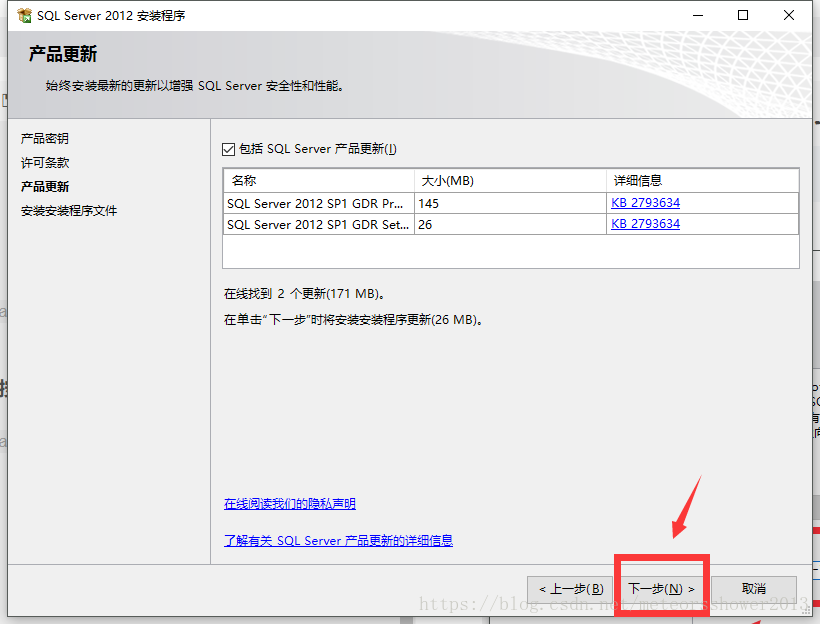The width and height of the screenshot is (820, 624).
Task: Select the SQL Server 2012 SP1 GDR Set... row
Action: pos(510,224)
